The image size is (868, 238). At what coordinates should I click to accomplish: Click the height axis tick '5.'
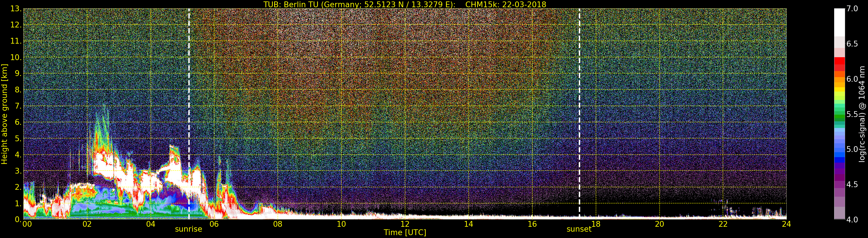pos(18,138)
